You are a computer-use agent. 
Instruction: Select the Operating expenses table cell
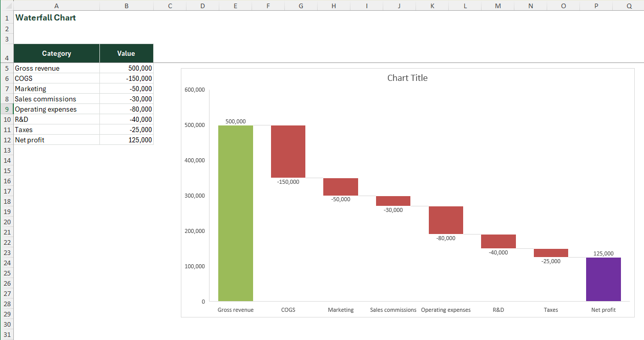point(56,109)
